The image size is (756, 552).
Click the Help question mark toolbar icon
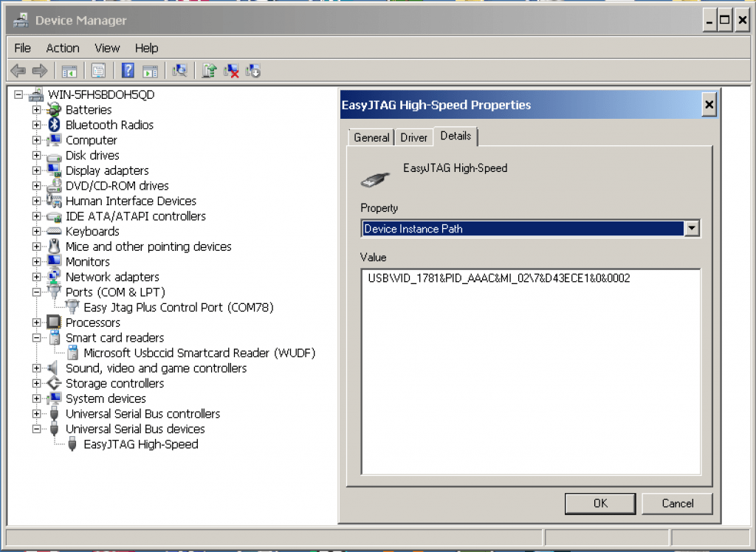[126, 70]
